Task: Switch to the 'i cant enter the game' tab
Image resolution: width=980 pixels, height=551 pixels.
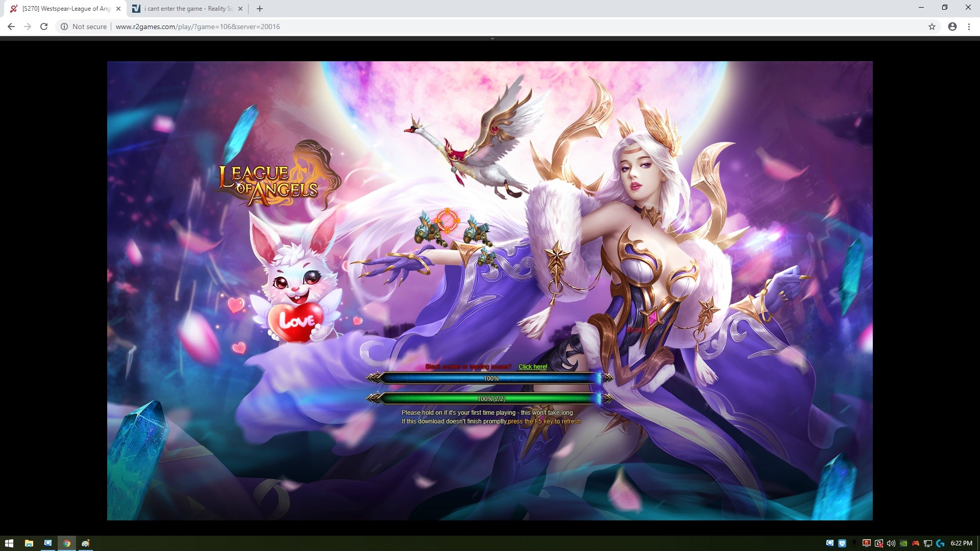Action: (x=188, y=9)
